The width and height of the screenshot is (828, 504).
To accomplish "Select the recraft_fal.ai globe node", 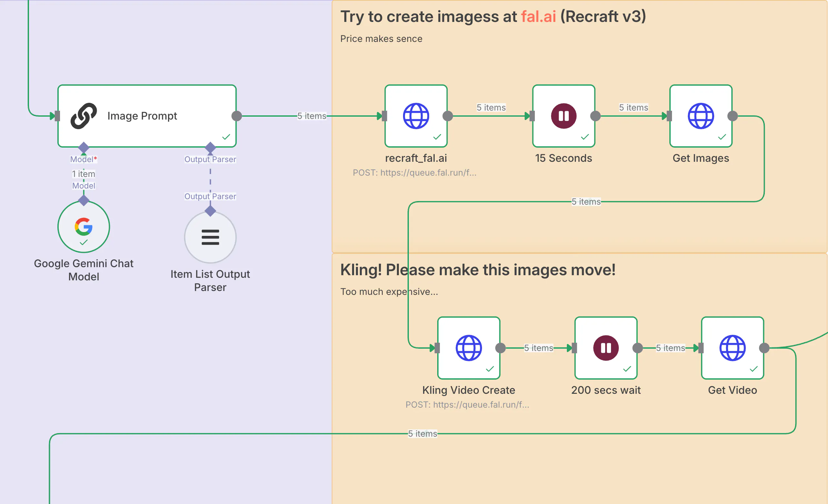I will [x=416, y=116].
